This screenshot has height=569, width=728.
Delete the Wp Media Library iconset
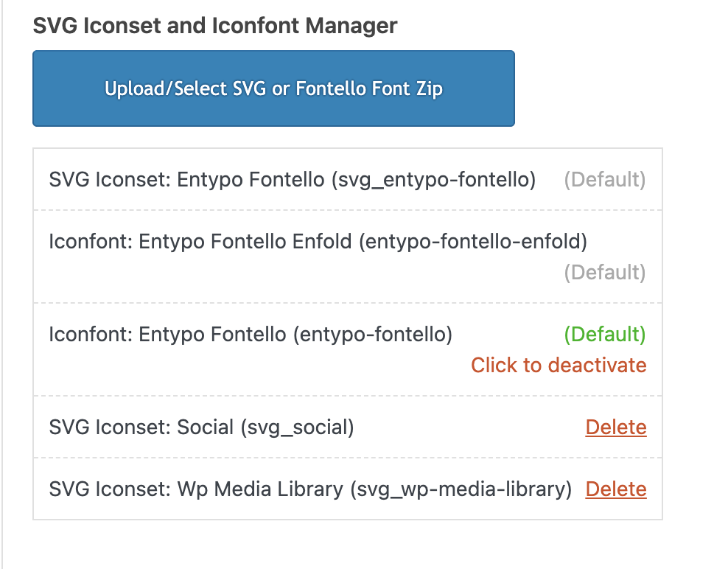pyautogui.click(x=616, y=489)
